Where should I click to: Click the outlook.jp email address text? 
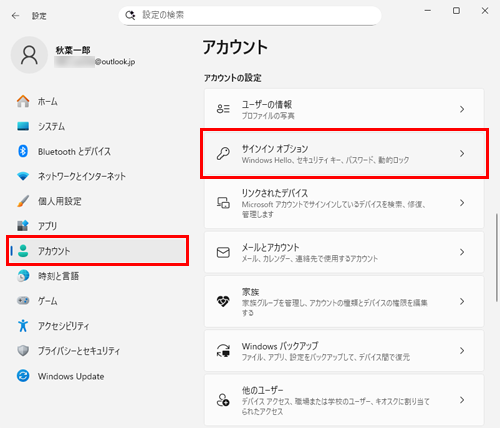[x=115, y=62]
